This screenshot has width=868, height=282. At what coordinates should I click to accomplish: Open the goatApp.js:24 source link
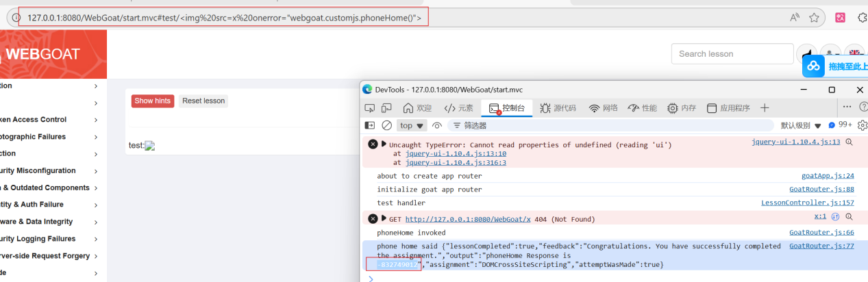(x=828, y=176)
